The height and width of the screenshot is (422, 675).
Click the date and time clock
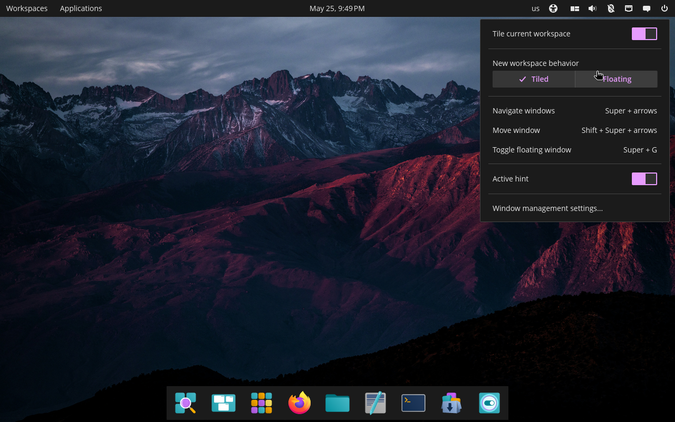tap(337, 8)
